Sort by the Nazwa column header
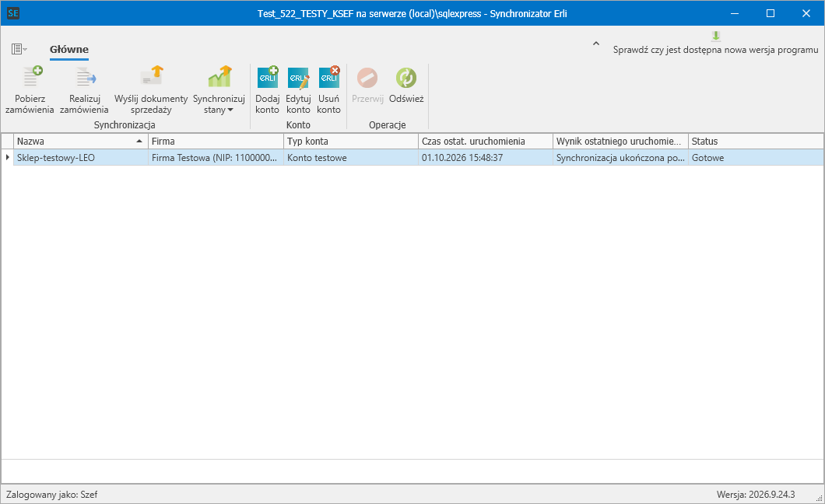The width and height of the screenshot is (825, 504). [80, 142]
